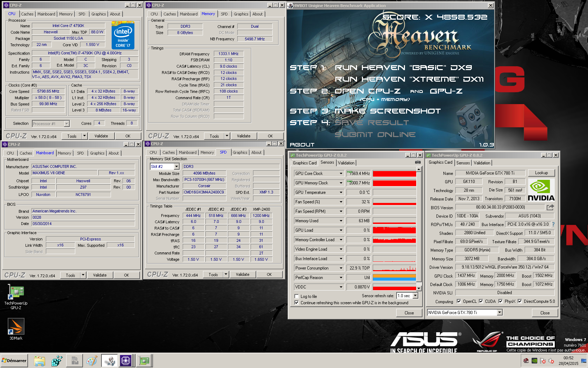Toggle the DirectCompute 5.0 checkbox
The height and width of the screenshot is (368, 588).
(x=520, y=301)
